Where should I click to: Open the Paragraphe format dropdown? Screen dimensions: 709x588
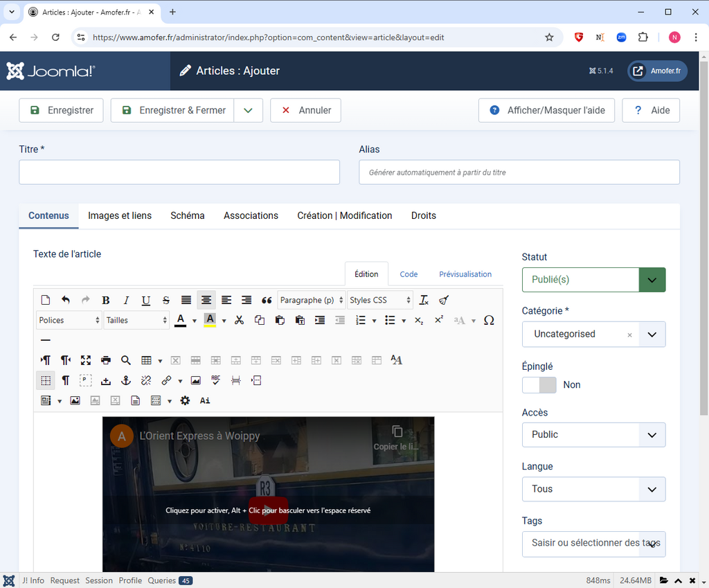[311, 300]
